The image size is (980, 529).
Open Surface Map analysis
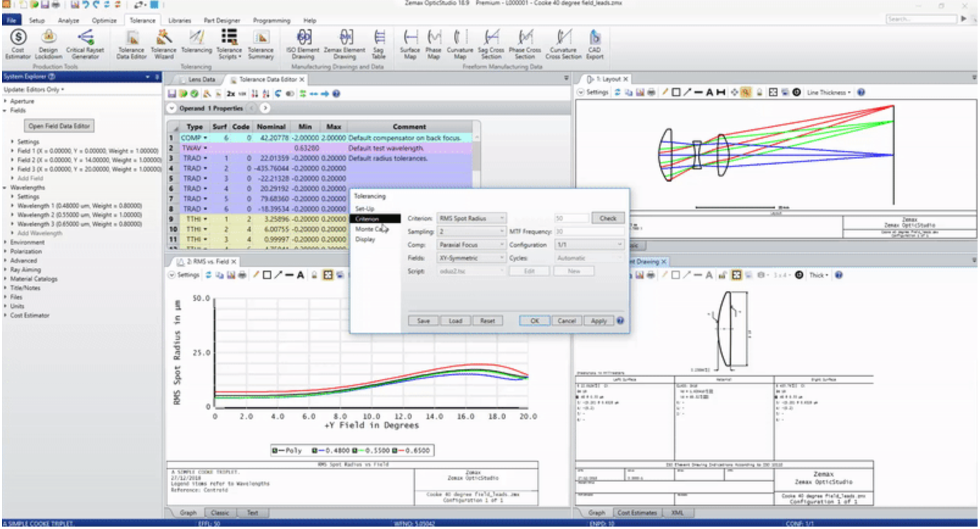pyautogui.click(x=410, y=44)
